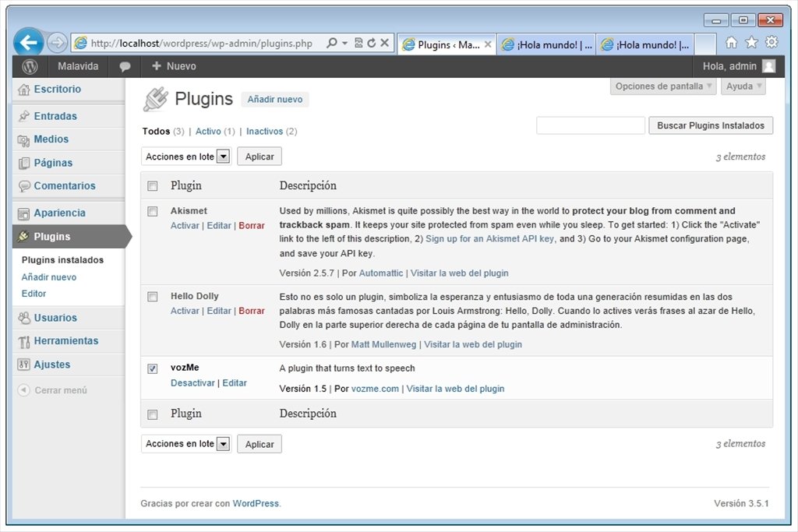Click the installed plugins search field
Viewport: 798px width, 532px height.
pos(591,125)
